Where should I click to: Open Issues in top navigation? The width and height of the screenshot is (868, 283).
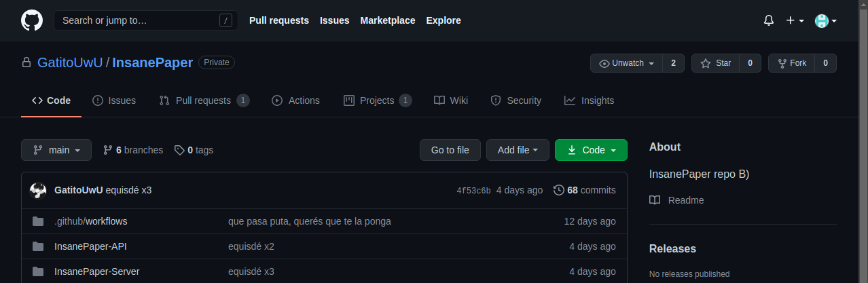pyautogui.click(x=335, y=20)
